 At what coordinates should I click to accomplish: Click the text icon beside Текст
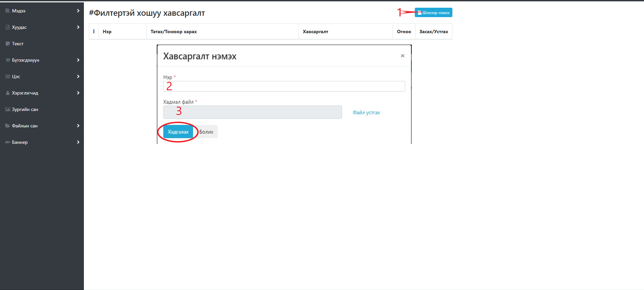7,44
